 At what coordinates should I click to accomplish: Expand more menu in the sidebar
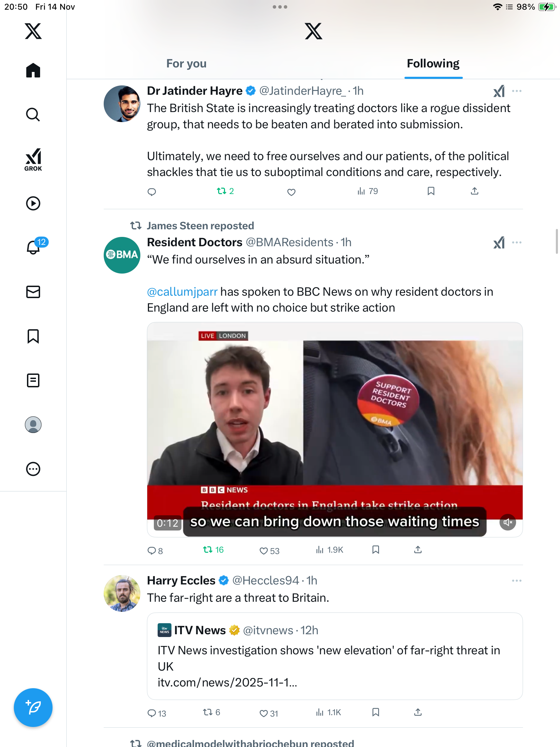pos(33,469)
